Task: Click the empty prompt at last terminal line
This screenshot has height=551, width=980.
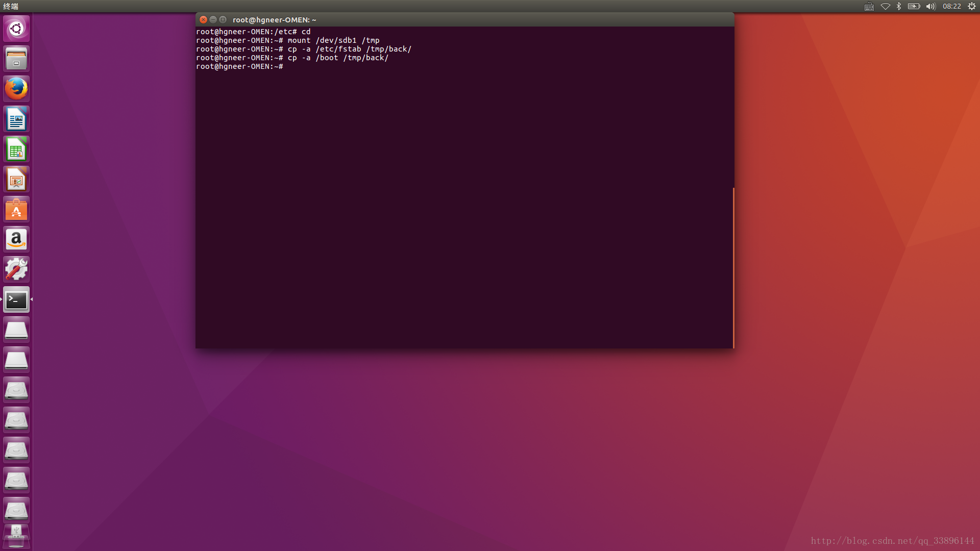Action: (239, 66)
